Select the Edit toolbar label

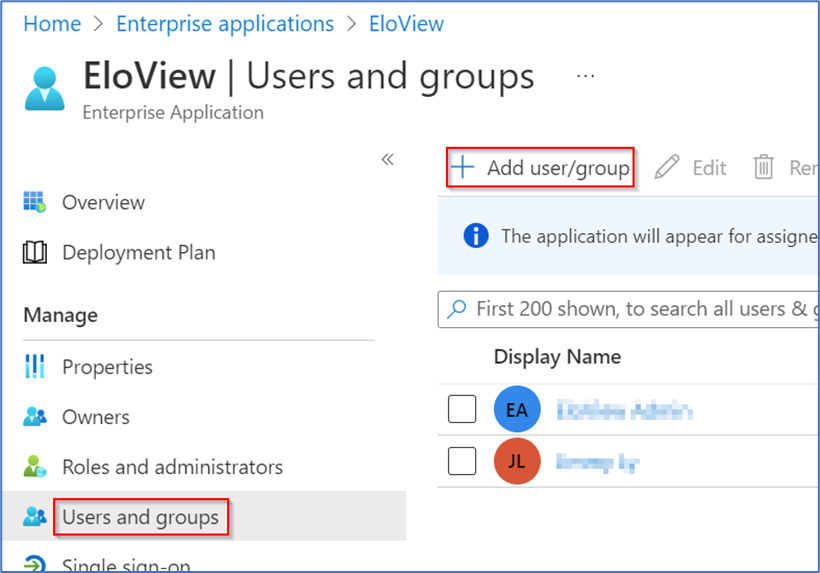pyautogui.click(x=709, y=168)
